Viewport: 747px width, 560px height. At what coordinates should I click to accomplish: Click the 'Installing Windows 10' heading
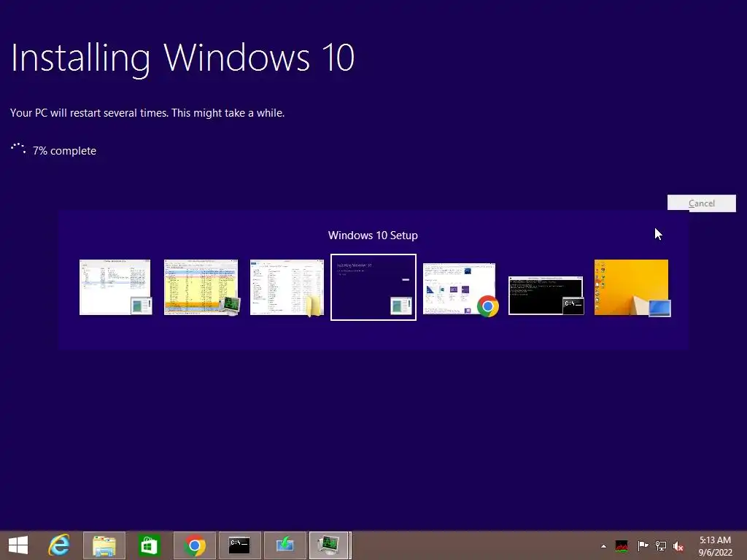tap(182, 58)
